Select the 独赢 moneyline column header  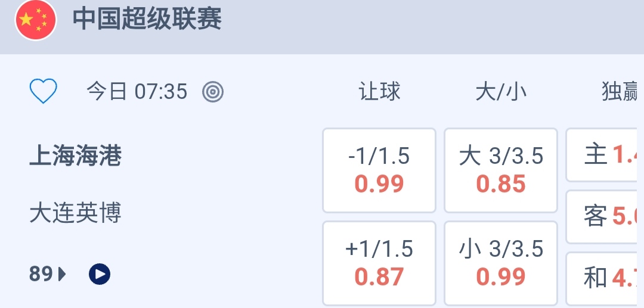pyautogui.click(x=619, y=92)
